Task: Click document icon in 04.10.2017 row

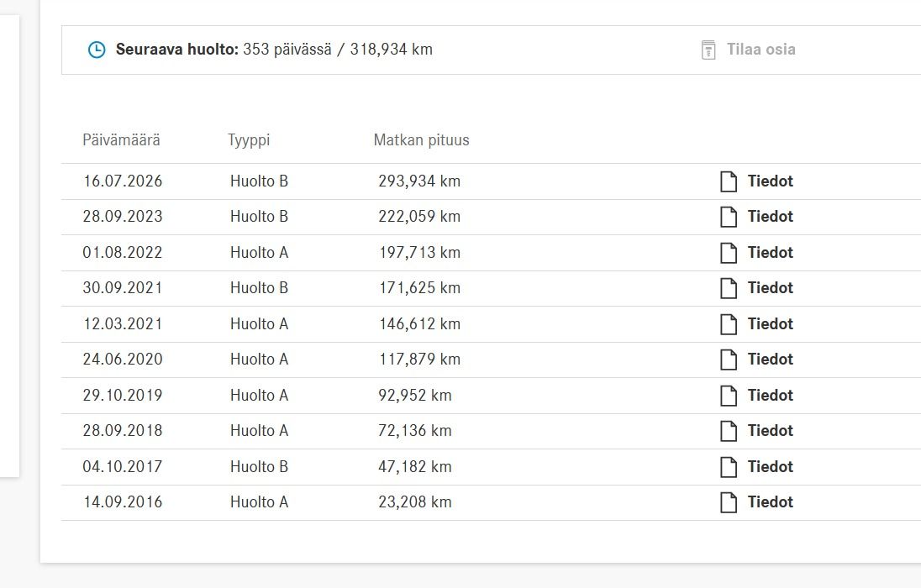Action: [x=729, y=467]
